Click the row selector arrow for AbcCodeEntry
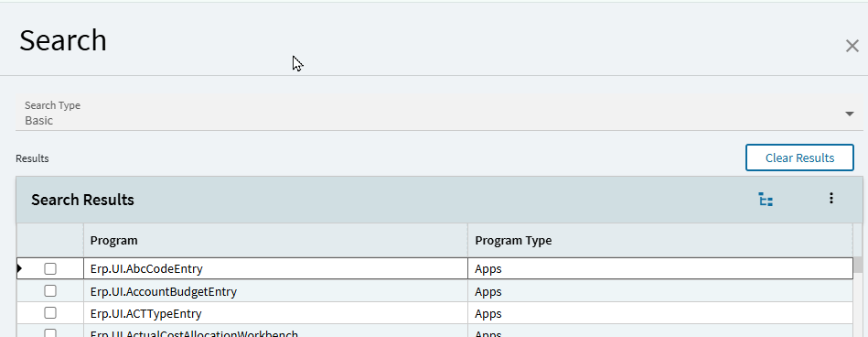The image size is (868, 337). [x=20, y=269]
